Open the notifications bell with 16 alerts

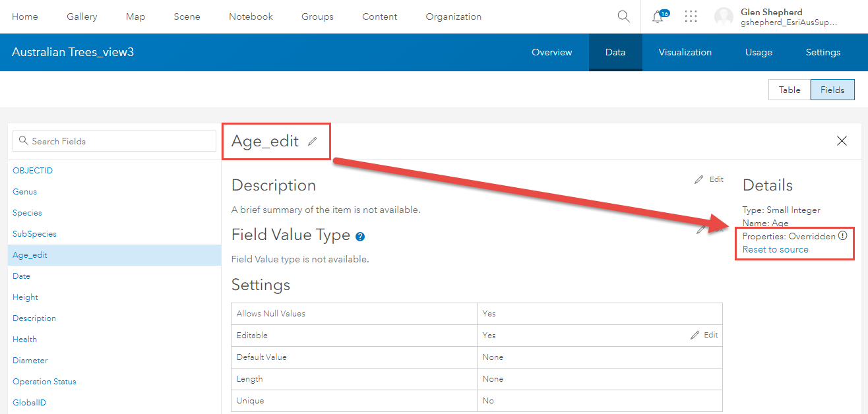click(x=658, y=17)
